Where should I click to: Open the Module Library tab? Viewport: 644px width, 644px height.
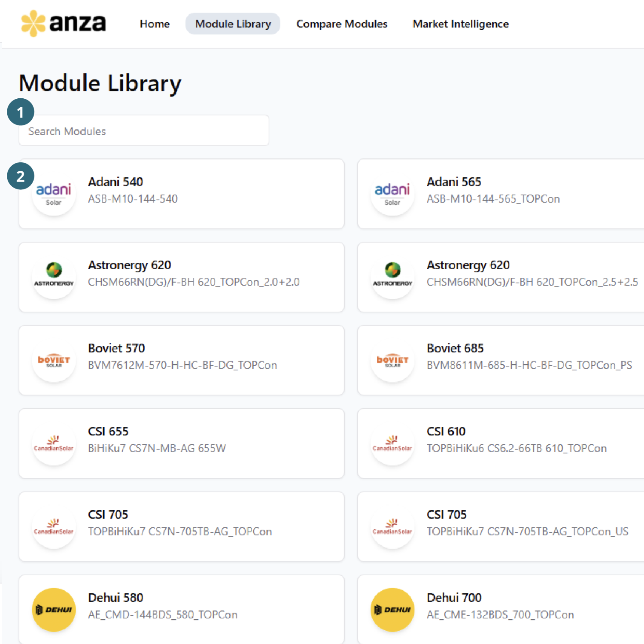[233, 24]
